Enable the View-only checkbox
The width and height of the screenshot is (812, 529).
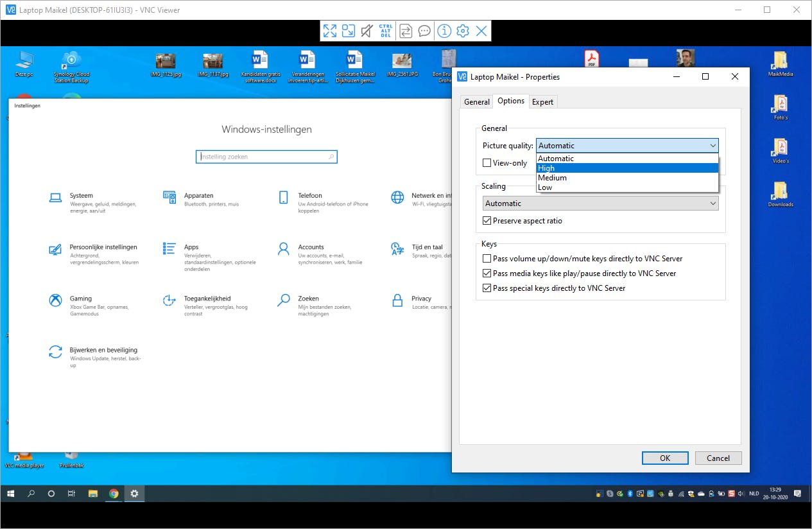coord(487,163)
